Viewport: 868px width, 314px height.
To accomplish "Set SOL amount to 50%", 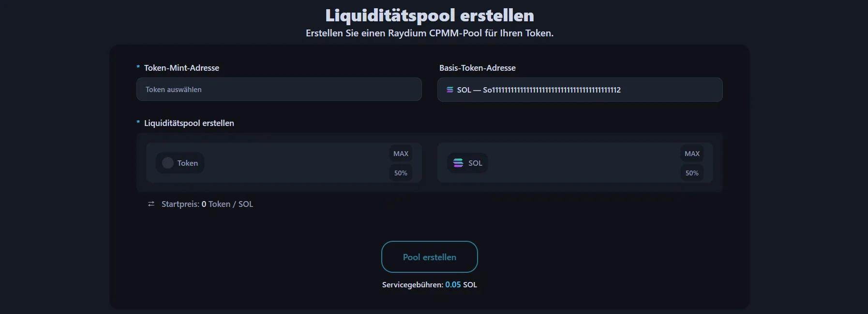I will (692, 173).
